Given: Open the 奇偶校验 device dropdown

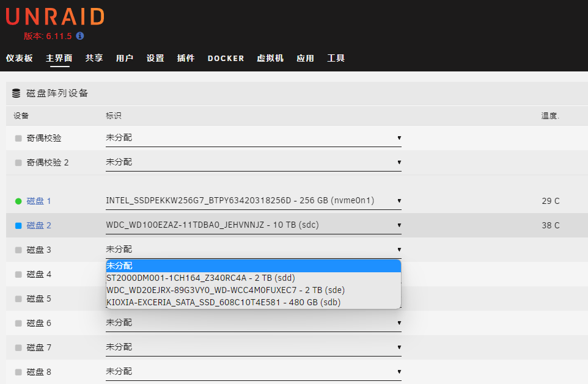Looking at the screenshot, I should pyautogui.click(x=253, y=138).
